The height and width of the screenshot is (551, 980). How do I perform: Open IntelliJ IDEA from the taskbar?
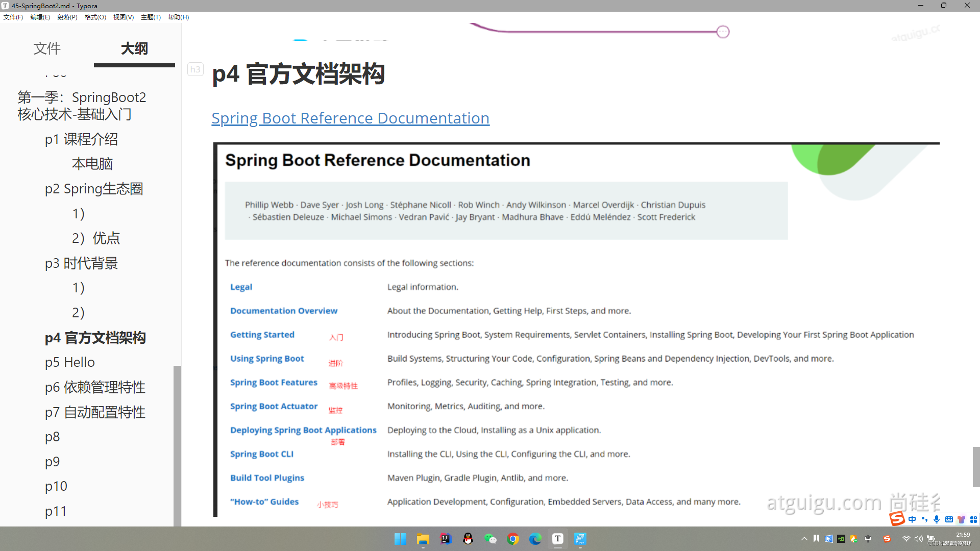coord(446,539)
